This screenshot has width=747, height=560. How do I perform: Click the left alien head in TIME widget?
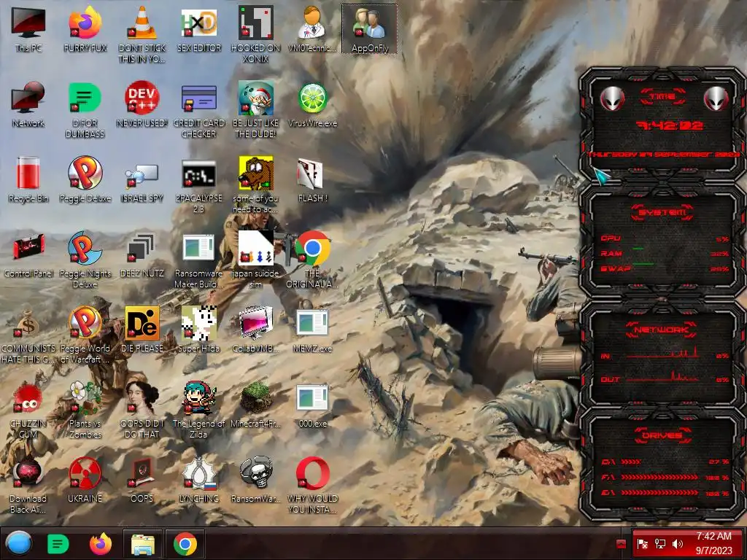612,98
